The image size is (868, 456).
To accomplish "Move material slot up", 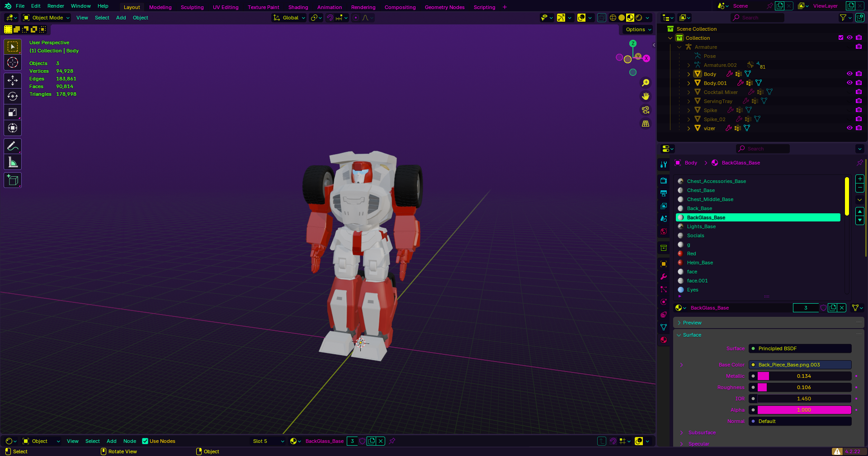I will click(x=860, y=212).
